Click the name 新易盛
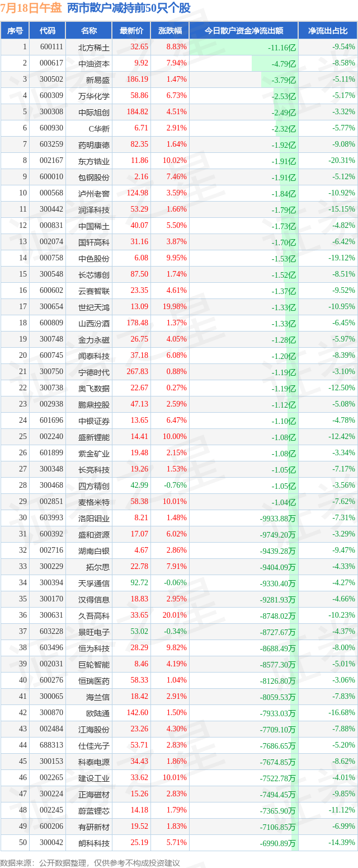Image resolution: width=358 pixels, height=868 pixels. (x=98, y=80)
